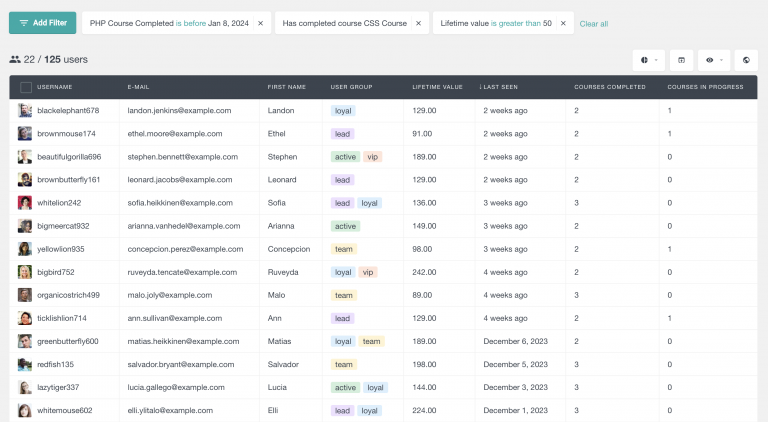This screenshot has height=422, width=768.
Task: Open the column visibility eye dropdown
Action: [x=714, y=60]
